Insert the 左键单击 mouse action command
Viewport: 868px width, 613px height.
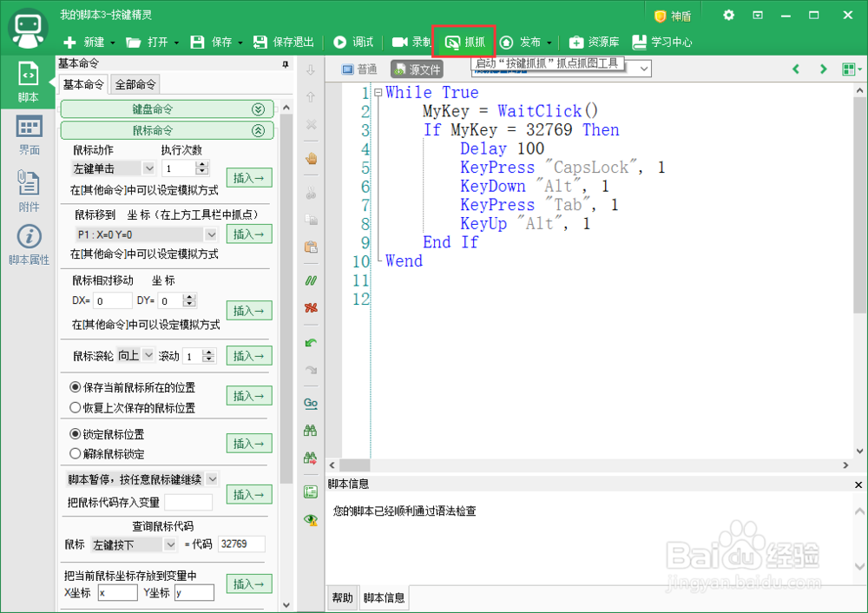[x=249, y=178]
